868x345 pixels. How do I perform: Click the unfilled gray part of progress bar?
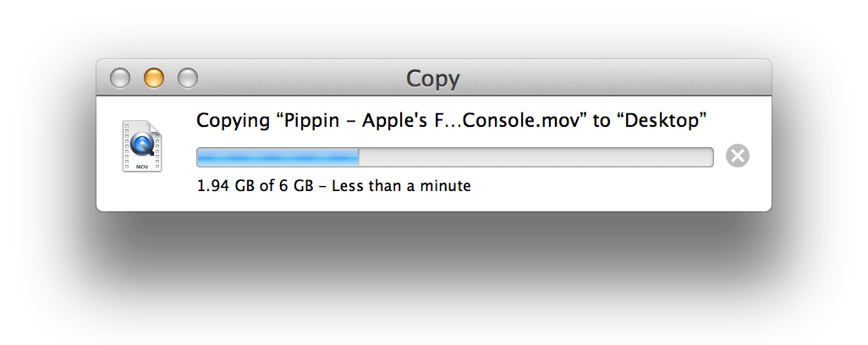coord(537,156)
